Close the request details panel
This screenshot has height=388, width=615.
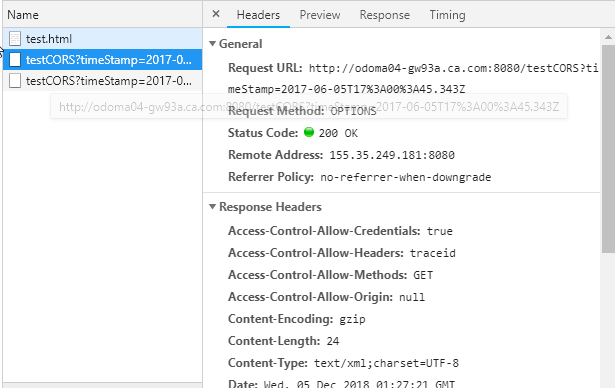(x=216, y=15)
